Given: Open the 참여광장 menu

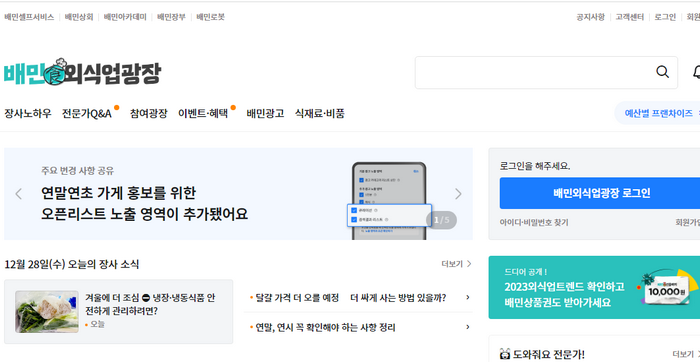Looking at the screenshot, I should [x=149, y=113].
